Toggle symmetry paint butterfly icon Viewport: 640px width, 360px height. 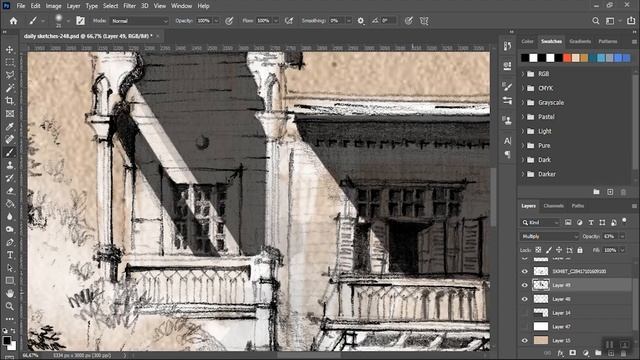[x=424, y=21]
